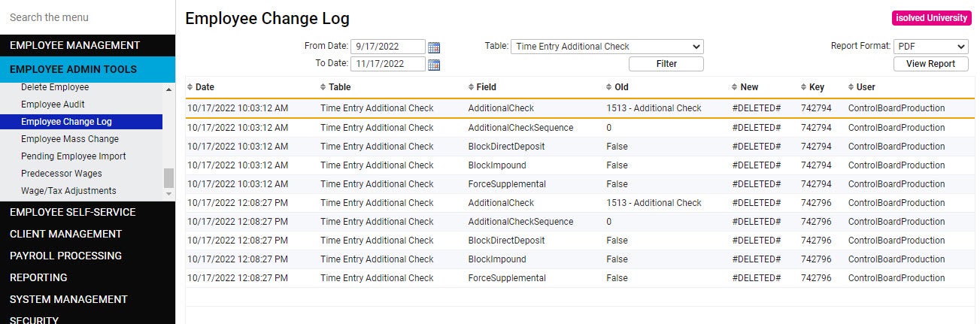Open the To Date calendar picker
The image size is (980, 324).
pos(434,65)
